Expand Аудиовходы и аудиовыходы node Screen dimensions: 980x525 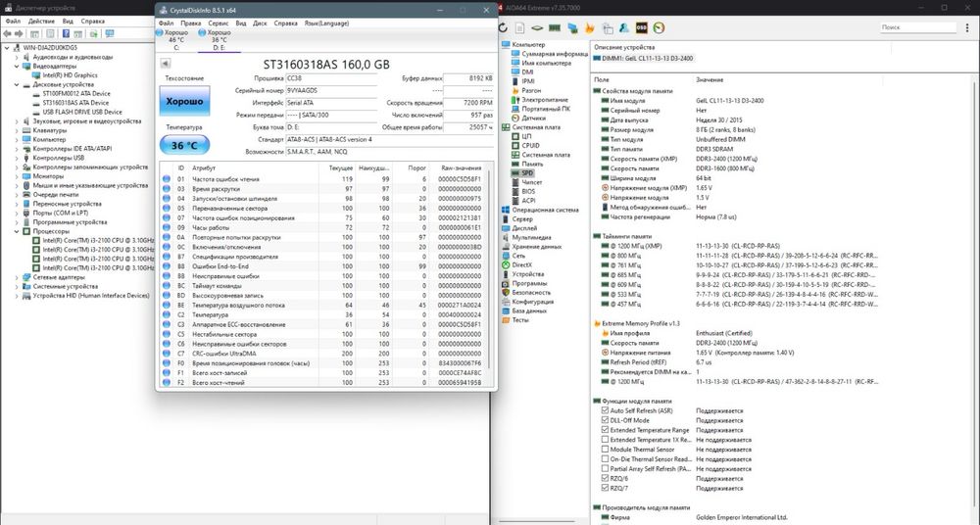click(17, 57)
